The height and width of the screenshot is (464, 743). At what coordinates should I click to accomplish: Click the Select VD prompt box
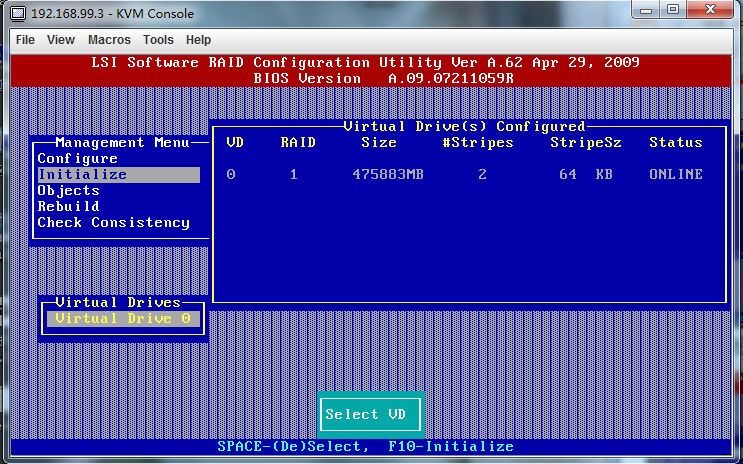[370, 414]
